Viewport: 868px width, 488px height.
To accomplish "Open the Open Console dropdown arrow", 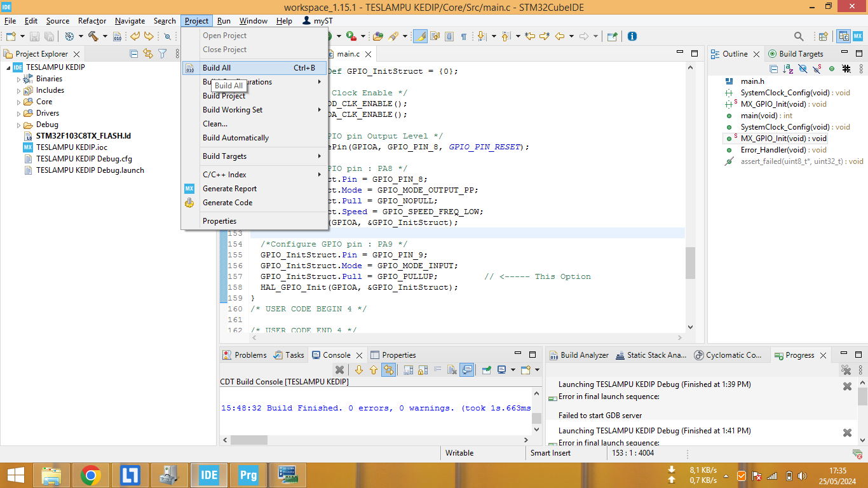I will [x=537, y=370].
